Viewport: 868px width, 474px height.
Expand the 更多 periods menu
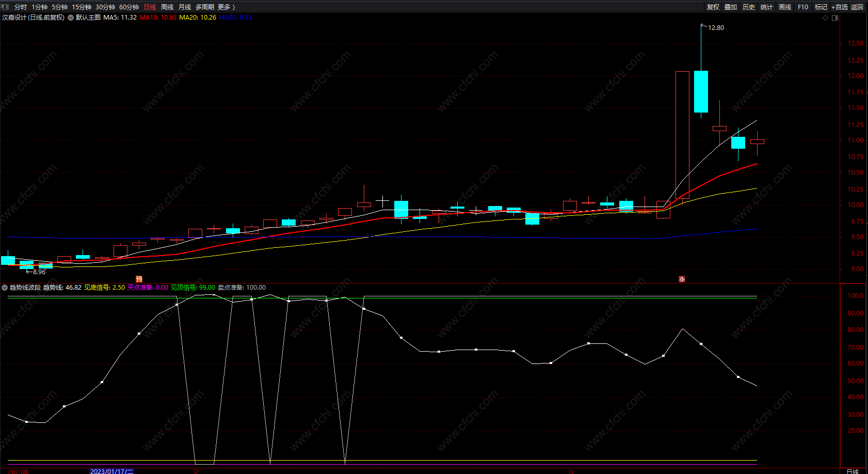click(x=226, y=7)
